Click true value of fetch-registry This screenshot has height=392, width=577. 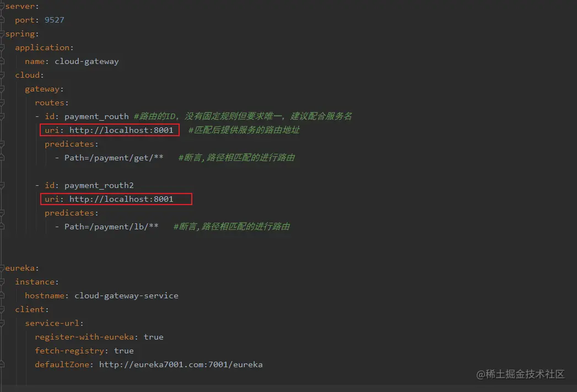123,351
